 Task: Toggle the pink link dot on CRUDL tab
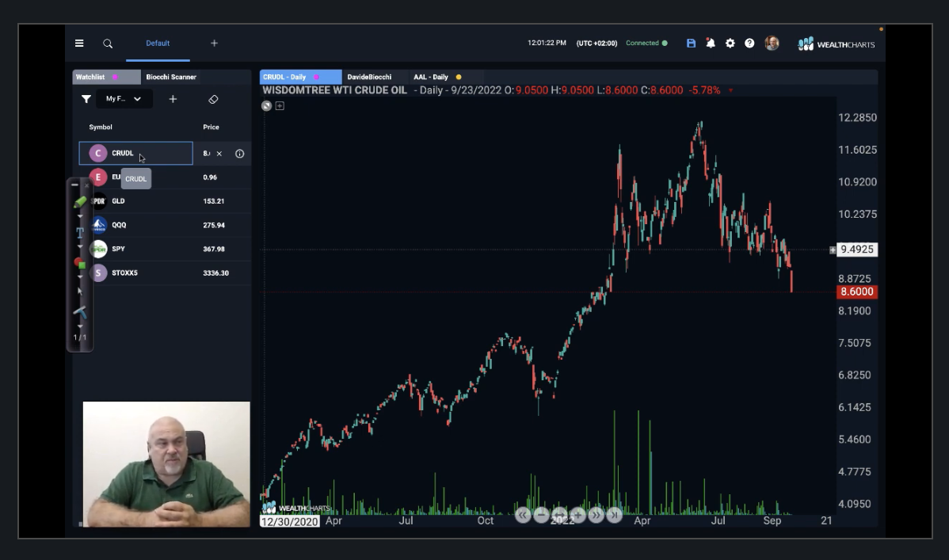tap(317, 77)
